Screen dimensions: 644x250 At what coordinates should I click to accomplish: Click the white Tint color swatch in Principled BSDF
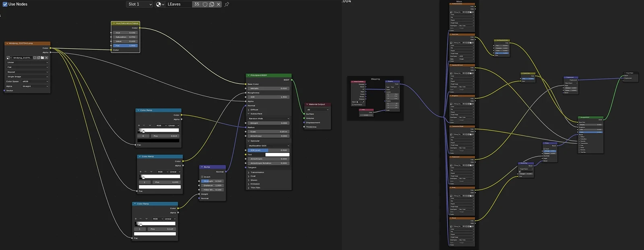(x=277, y=154)
